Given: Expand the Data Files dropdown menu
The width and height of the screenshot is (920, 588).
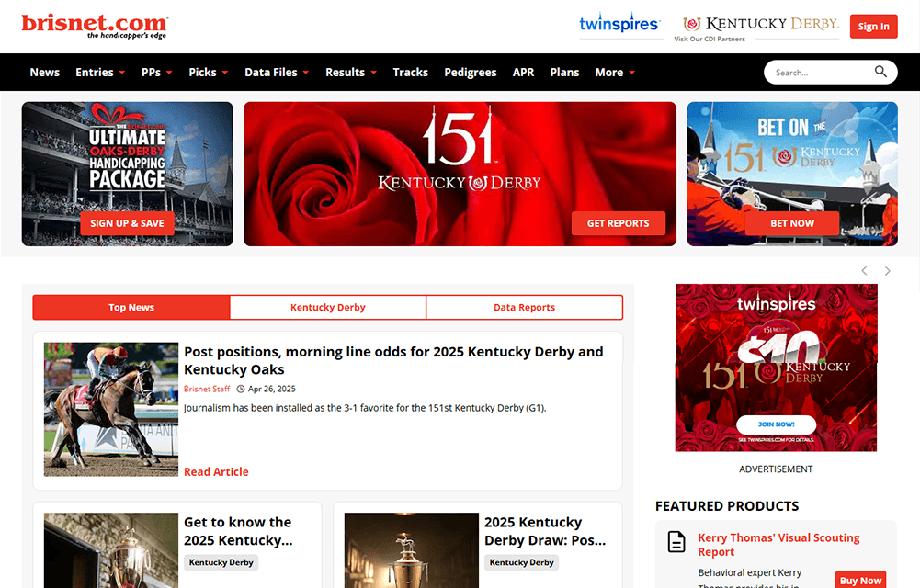Looking at the screenshot, I should coord(277,72).
